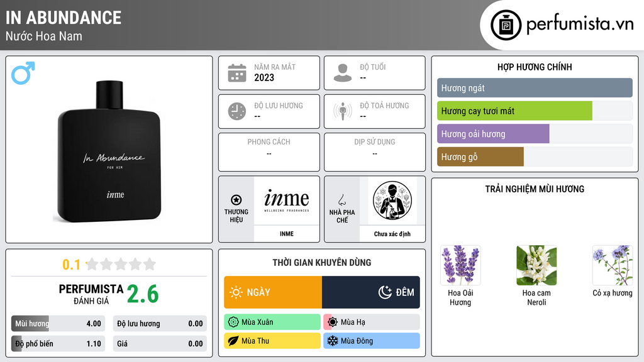Click the flower icon for Mùa Xuân
This screenshot has width=644, height=362.
pyautogui.click(x=233, y=322)
